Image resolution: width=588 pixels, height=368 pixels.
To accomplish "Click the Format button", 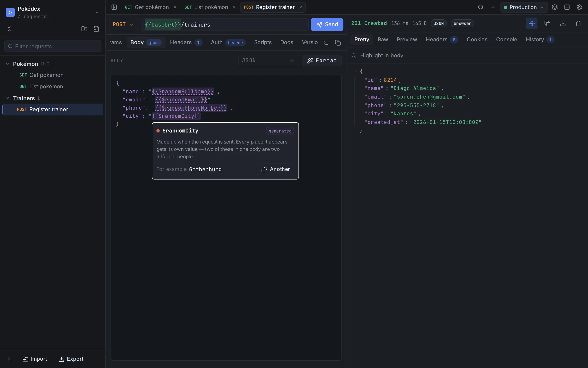I will pyautogui.click(x=322, y=60).
